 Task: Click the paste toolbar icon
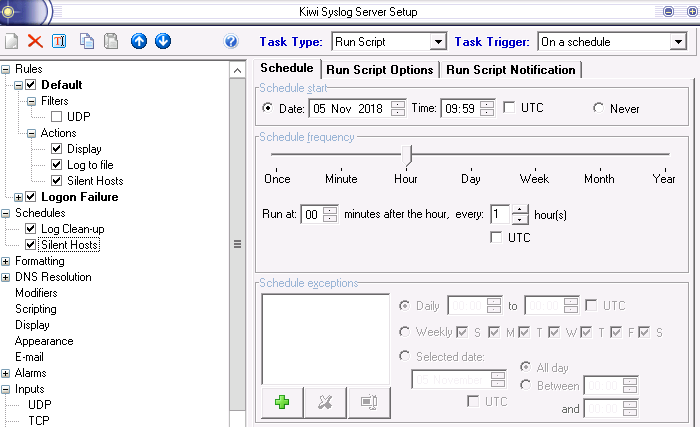111,42
